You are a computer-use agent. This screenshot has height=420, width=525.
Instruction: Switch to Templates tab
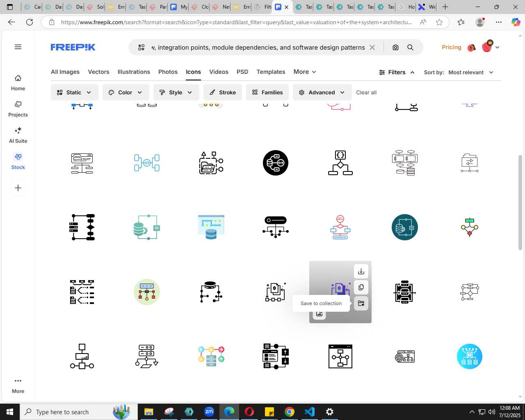click(271, 72)
